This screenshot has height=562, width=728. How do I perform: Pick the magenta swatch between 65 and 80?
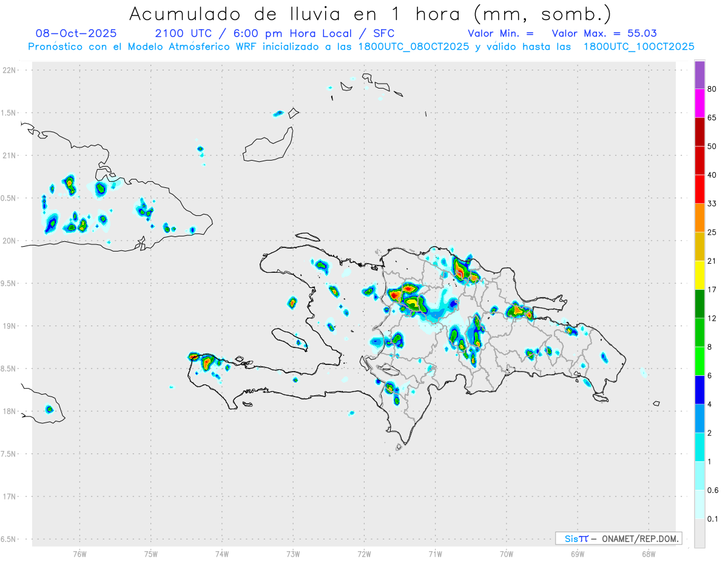699,103
